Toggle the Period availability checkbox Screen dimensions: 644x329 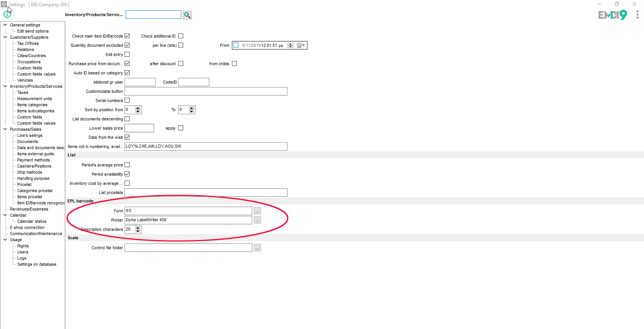(127, 174)
